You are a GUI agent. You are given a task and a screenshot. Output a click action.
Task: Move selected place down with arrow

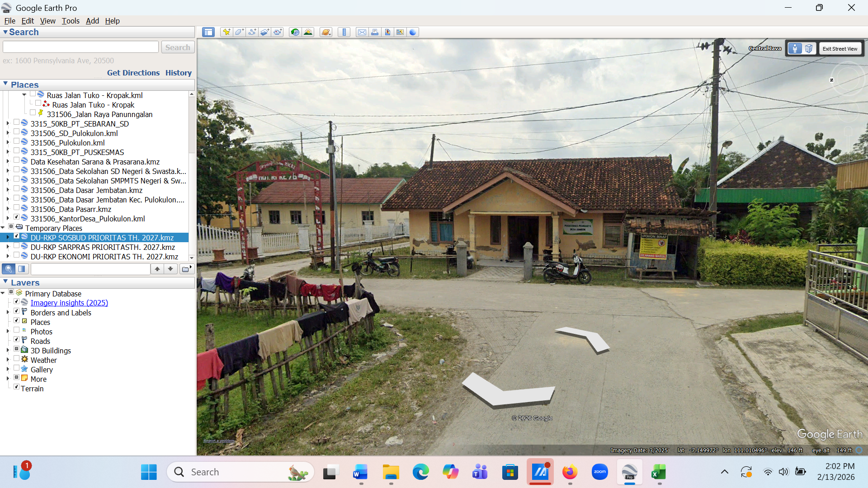coord(170,269)
